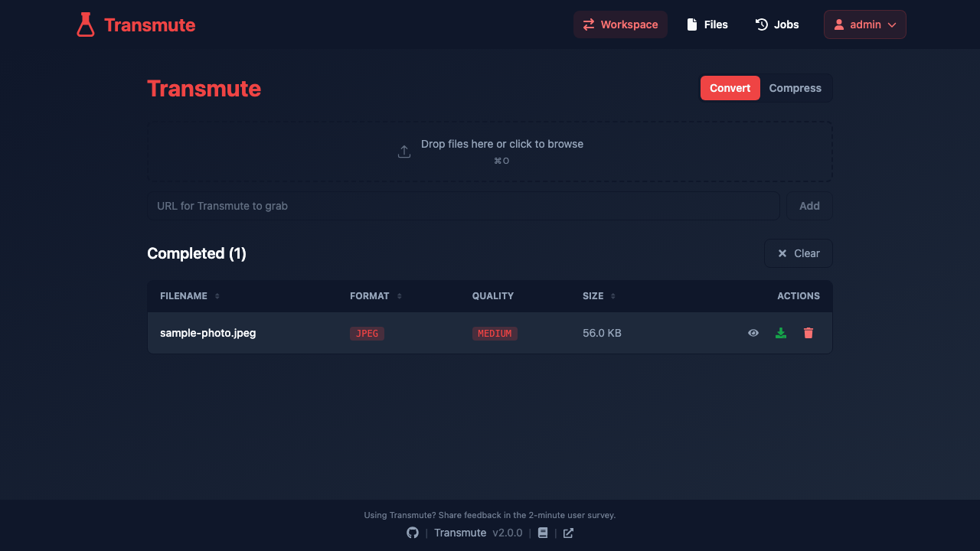Viewport: 980px width, 551px height.
Task: Click the Quality column header
Action: pyautogui.click(x=493, y=296)
